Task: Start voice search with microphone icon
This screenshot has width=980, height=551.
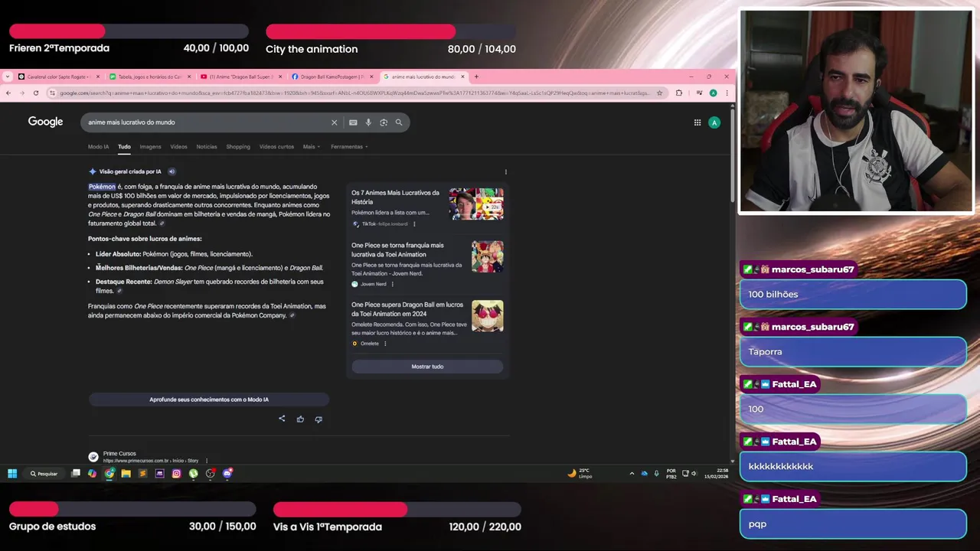Action: click(x=368, y=122)
